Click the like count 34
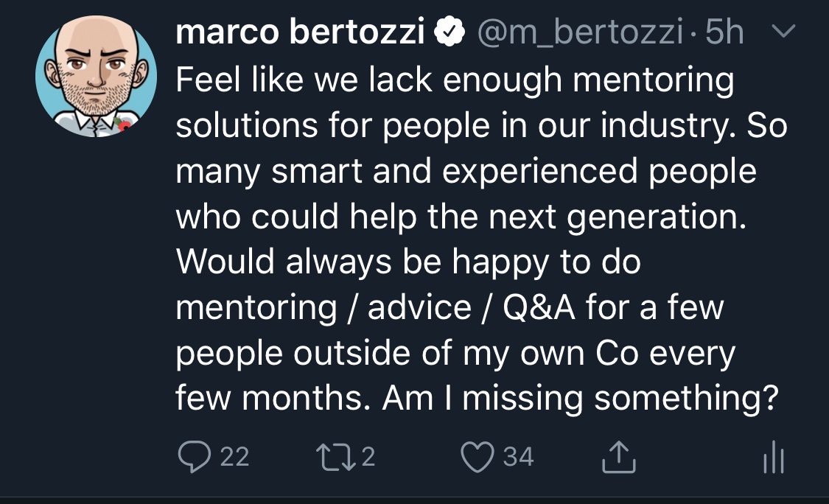This screenshot has height=504, width=829. point(518,457)
